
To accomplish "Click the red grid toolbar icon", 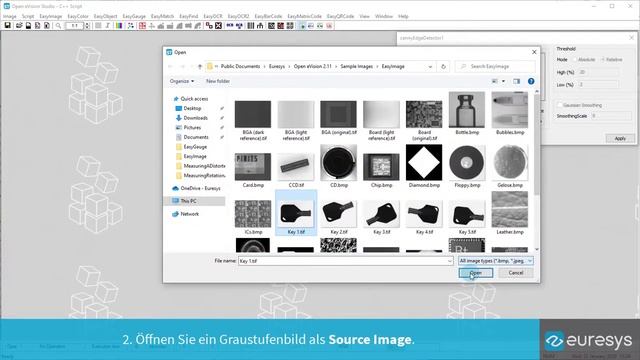I will coord(142,26).
